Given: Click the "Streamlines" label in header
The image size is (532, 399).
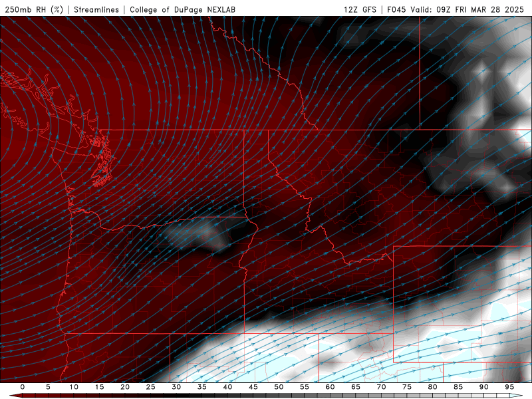Looking at the screenshot, I should tap(96, 9).
